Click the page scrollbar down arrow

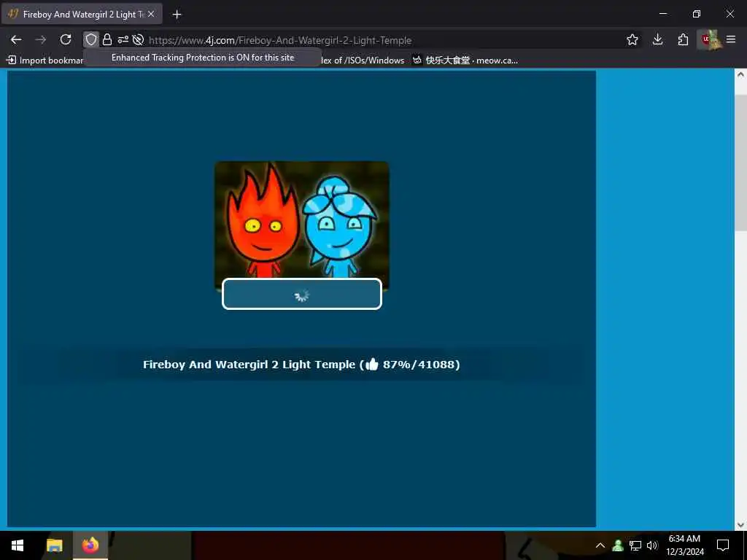click(x=740, y=525)
